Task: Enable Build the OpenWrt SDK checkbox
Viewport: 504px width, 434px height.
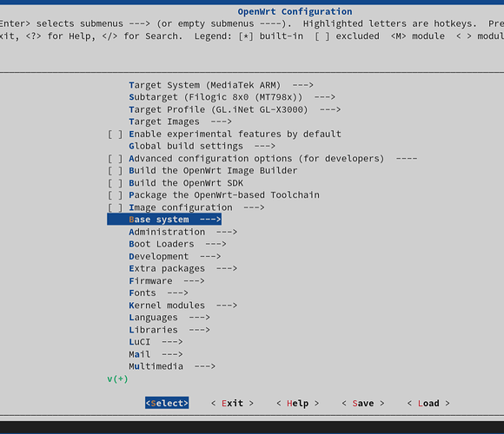Action: pyautogui.click(x=115, y=183)
